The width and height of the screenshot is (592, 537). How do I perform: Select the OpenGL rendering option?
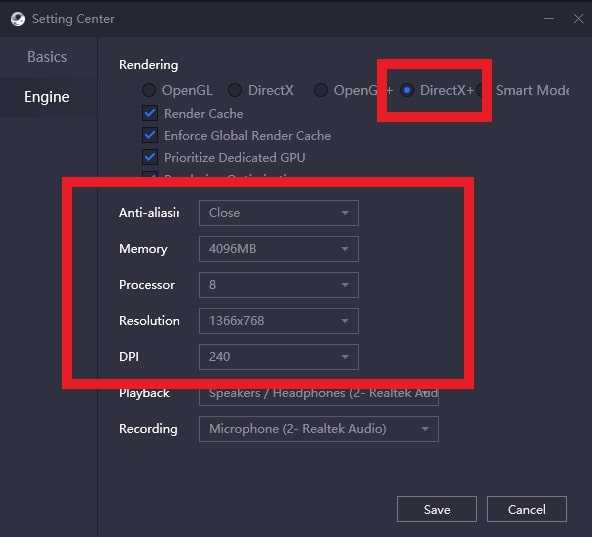(x=149, y=90)
